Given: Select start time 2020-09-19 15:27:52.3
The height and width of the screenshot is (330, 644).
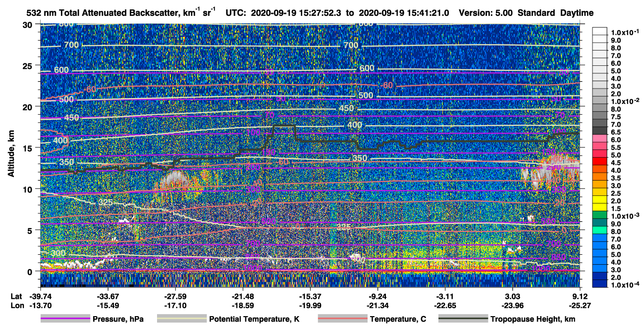Looking at the screenshot, I should [x=295, y=13].
